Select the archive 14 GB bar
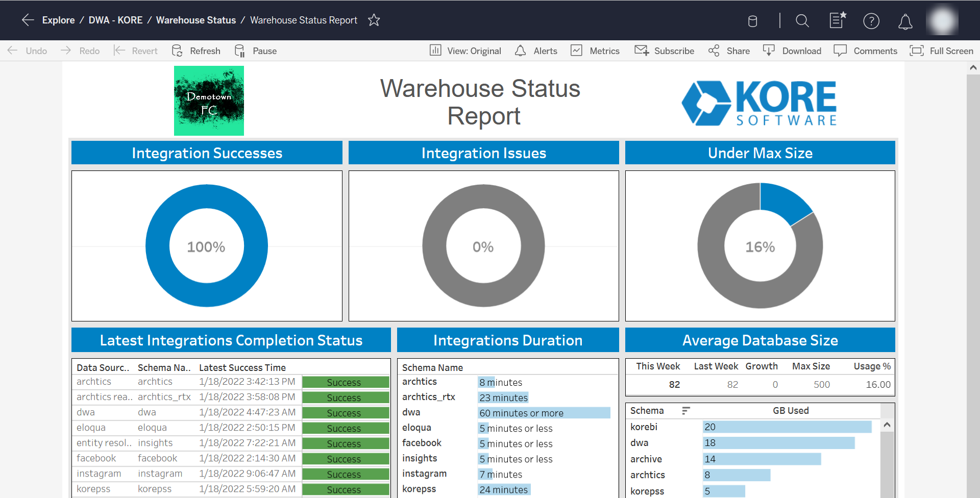Viewport: 980px width, 498px height. (x=762, y=459)
